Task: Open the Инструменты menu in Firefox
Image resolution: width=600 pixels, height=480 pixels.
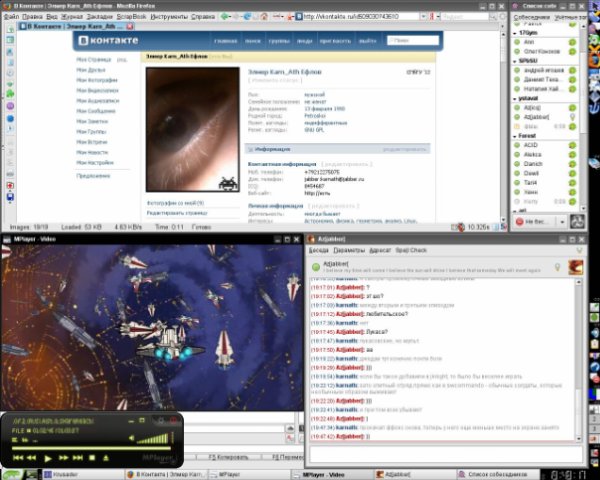Action: pyautogui.click(x=169, y=16)
